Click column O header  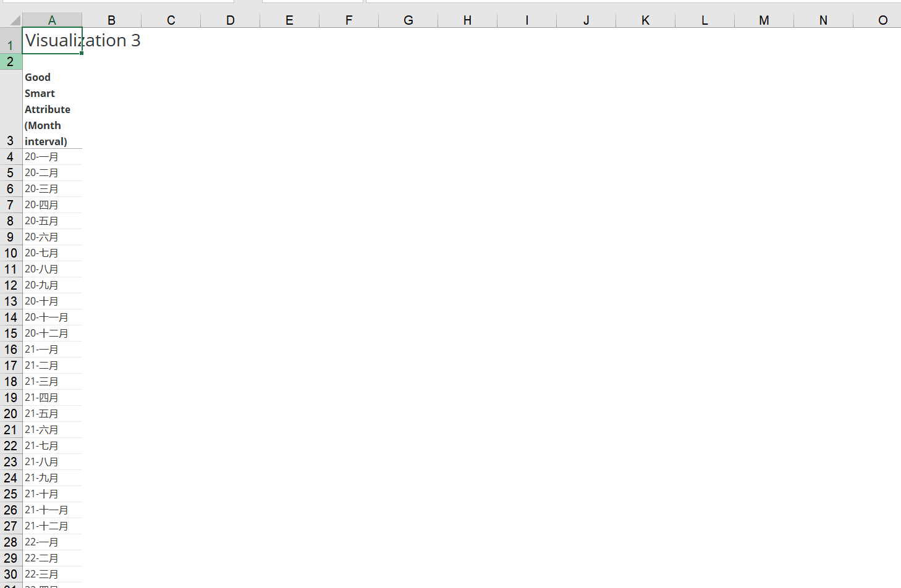[882, 20]
